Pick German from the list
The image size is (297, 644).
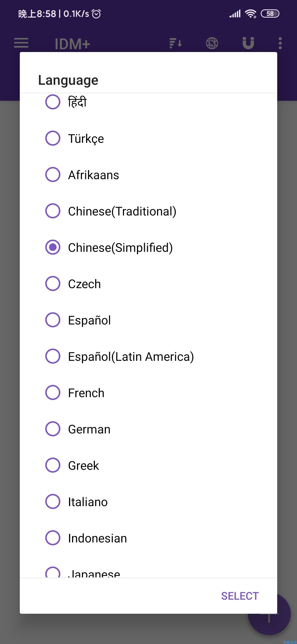pos(53,429)
